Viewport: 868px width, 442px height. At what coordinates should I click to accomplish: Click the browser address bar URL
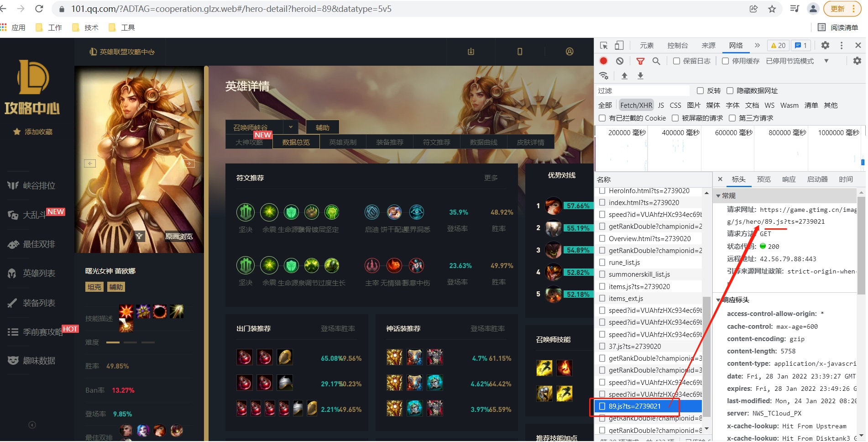tap(231, 9)
